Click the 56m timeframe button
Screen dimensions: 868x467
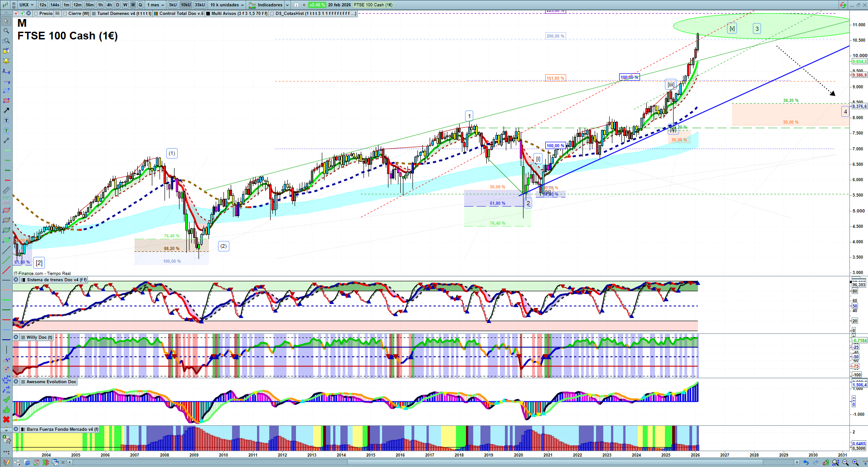click(90, 5)
